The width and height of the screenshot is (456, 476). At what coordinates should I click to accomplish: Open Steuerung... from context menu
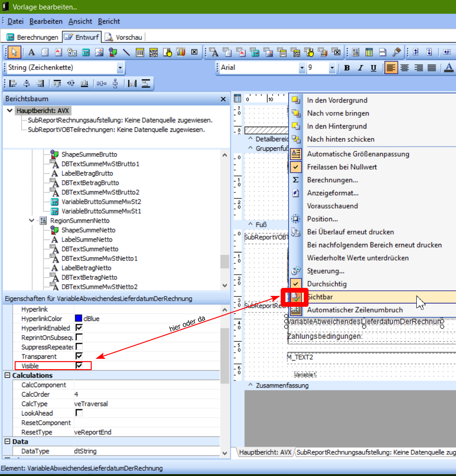pyautogui.click(x=373, y=271)
